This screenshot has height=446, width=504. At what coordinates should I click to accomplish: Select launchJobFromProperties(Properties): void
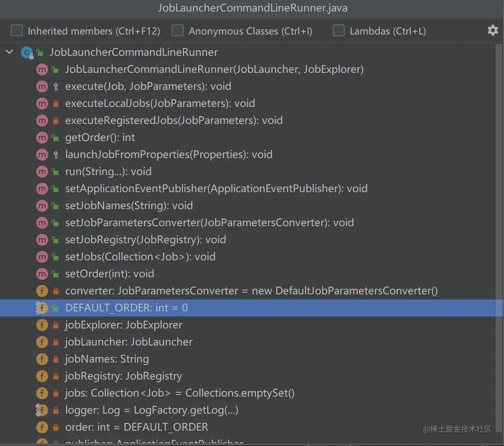(x=169, y=155)
